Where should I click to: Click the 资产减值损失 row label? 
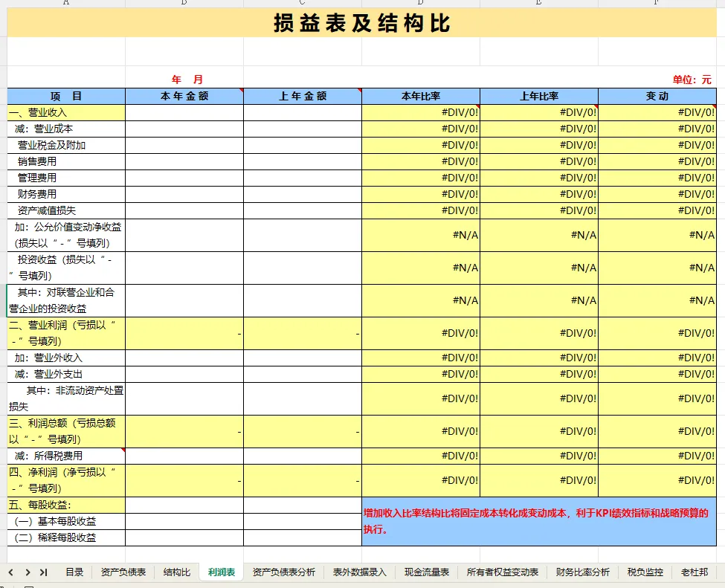[x=66, y=210]
